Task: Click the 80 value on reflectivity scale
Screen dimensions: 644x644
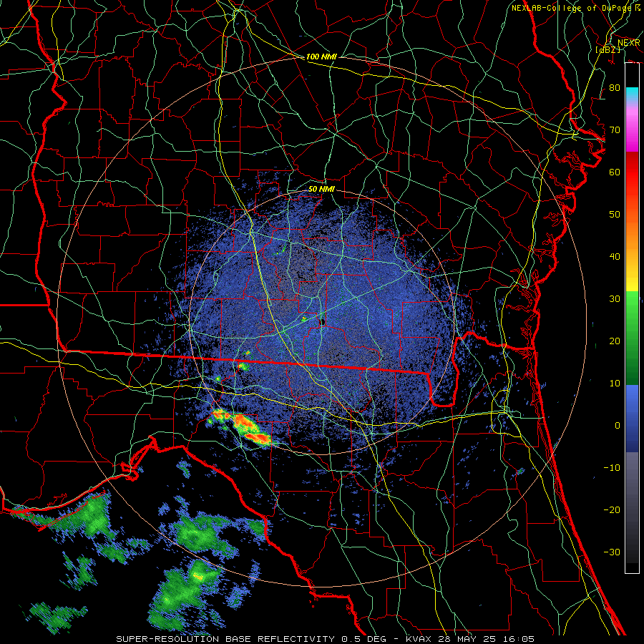Action: click(615, 88)
